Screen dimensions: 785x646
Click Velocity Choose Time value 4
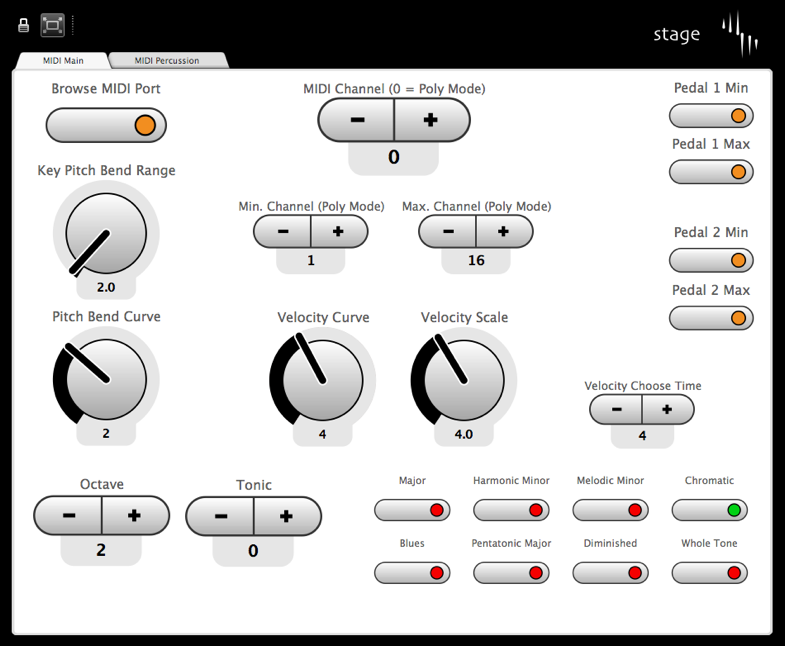click(642, 436)
